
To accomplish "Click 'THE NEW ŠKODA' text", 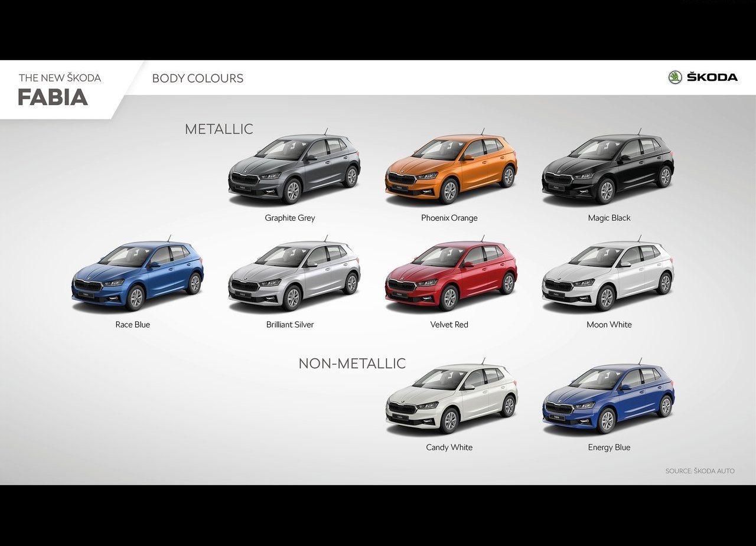I will (60, 77).
